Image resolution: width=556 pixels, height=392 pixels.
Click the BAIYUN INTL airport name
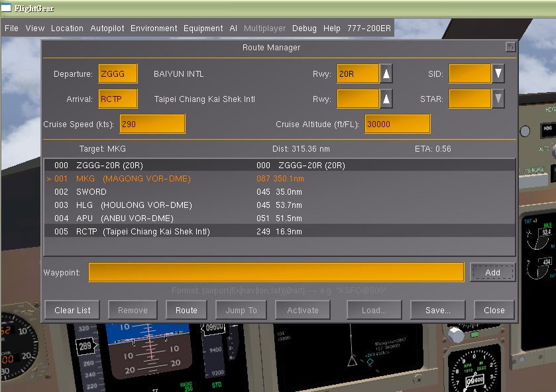[x=179, y=74]
